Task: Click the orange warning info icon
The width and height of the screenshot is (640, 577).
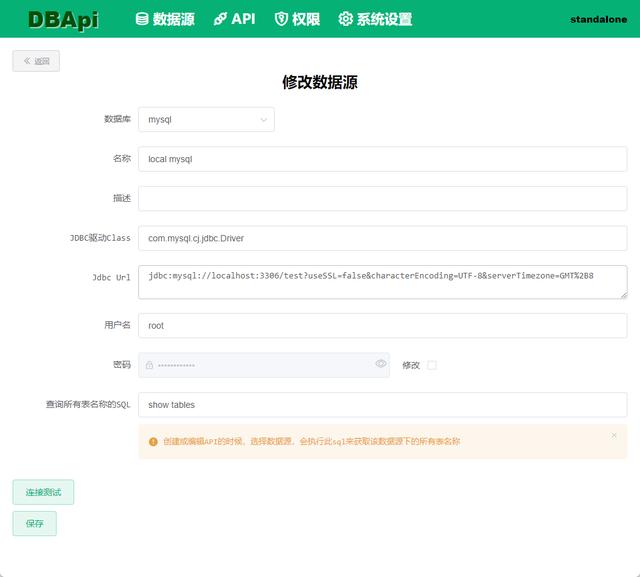Action: coord(153,442)
